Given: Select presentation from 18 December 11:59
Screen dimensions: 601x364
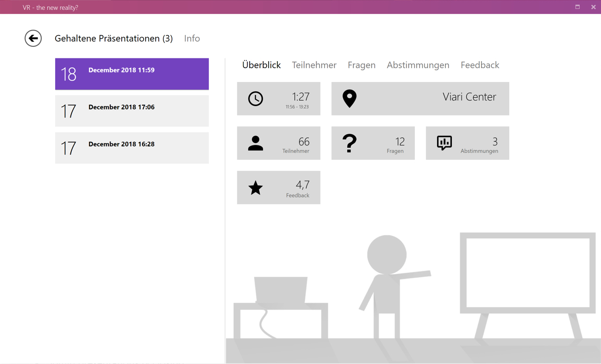Looking at the screenshot, I should click(131, 74).
